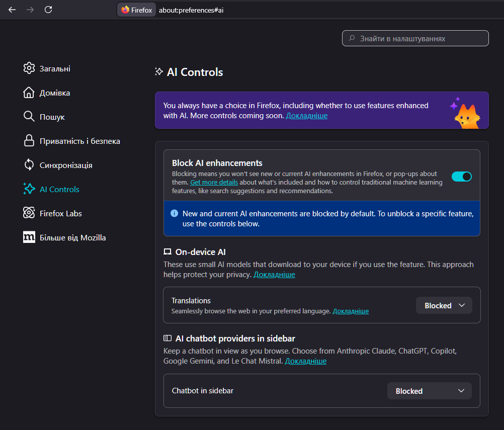Click the Firefox identity badge in address bar
This screenshot has width=504, height=430.
[136, 10]
